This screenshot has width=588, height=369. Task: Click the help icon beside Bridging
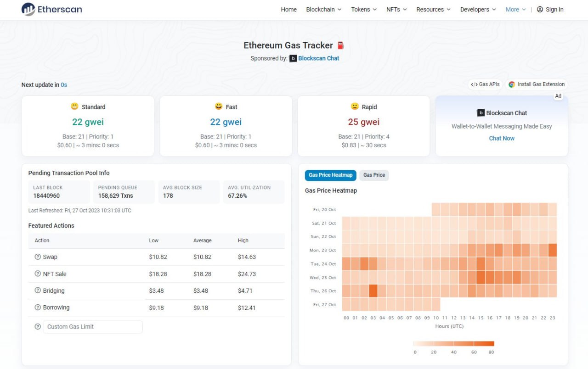[38, 291]
